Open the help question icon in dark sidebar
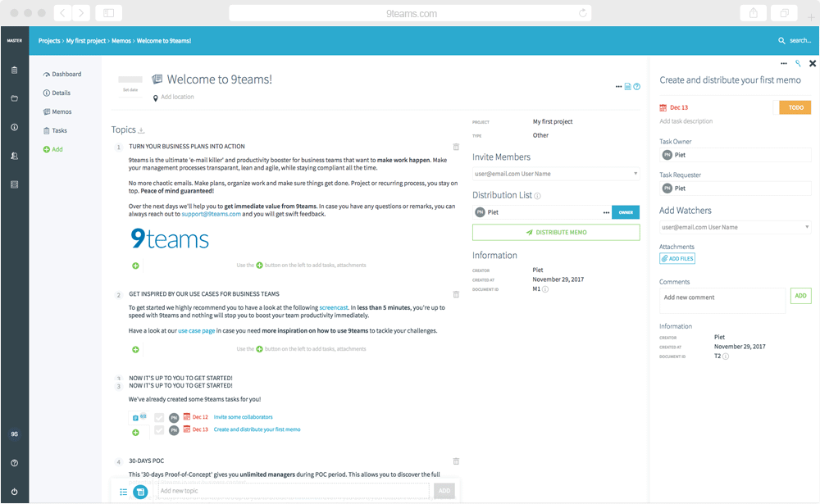Screen dimensions: 820x504 pyautogui.click(x=15, y=463)
